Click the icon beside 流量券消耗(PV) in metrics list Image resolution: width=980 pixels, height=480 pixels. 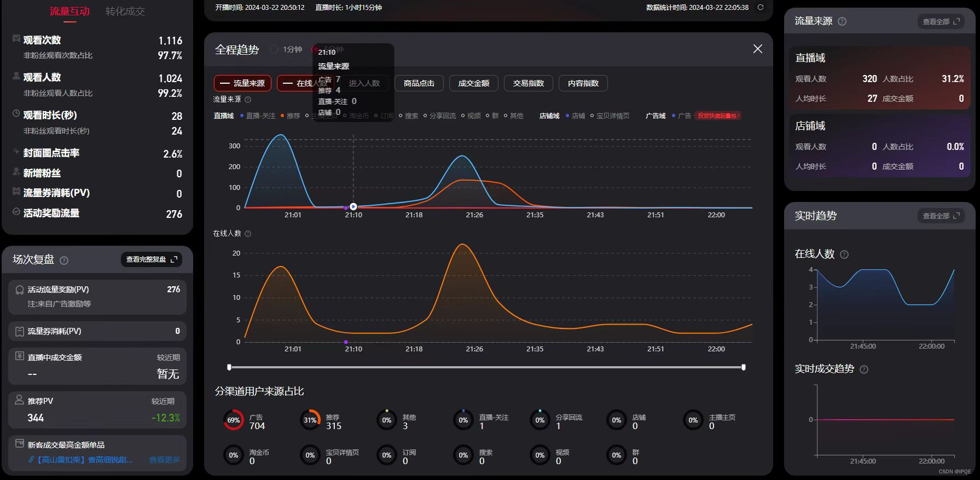[16, 191]
